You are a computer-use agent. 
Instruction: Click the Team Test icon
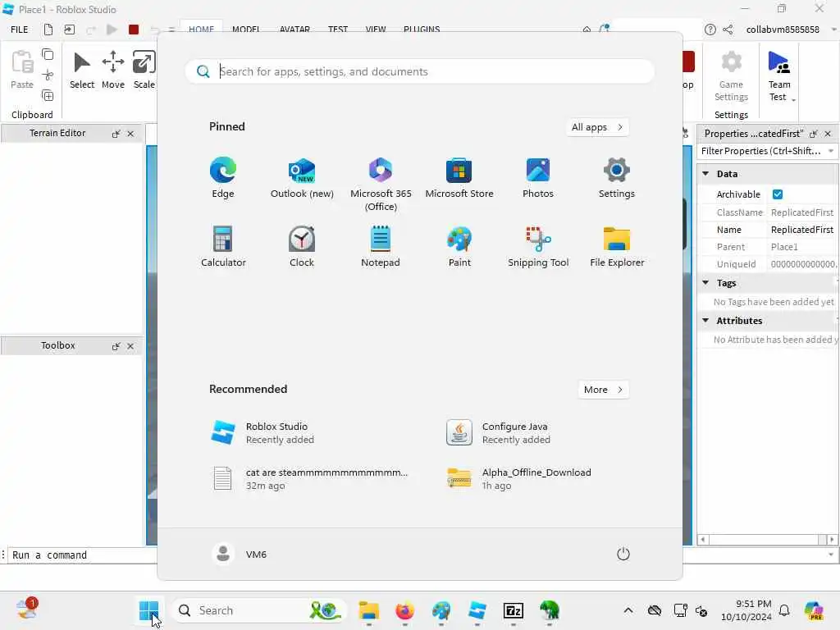[x=779, y=62]
